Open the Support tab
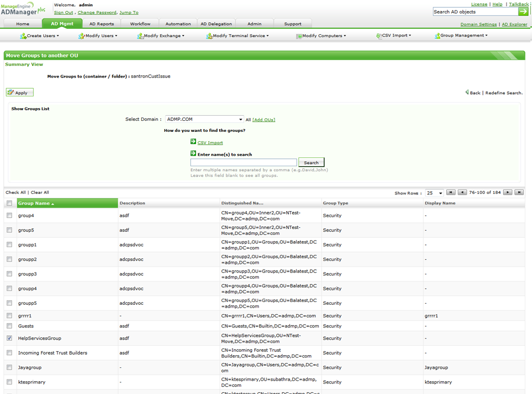 pos(293,24)
